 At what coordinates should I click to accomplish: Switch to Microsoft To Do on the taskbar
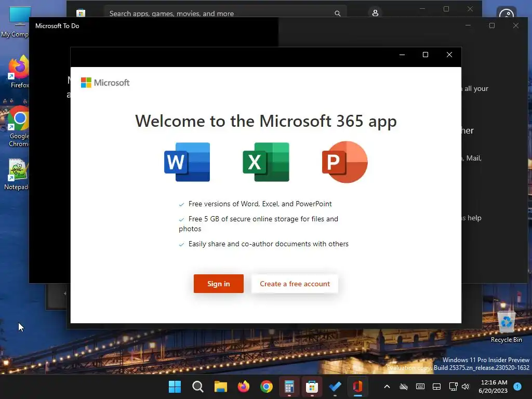coord(335,387)
